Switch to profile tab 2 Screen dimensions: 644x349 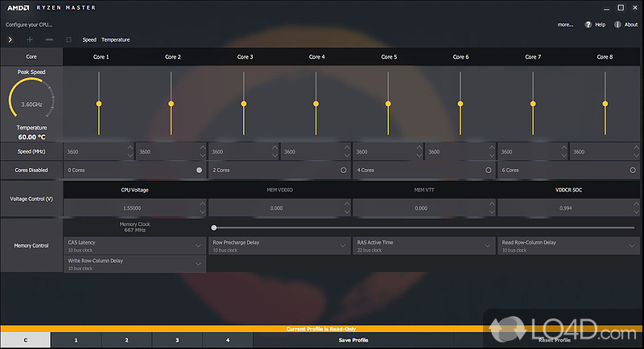tap(126, 340)
